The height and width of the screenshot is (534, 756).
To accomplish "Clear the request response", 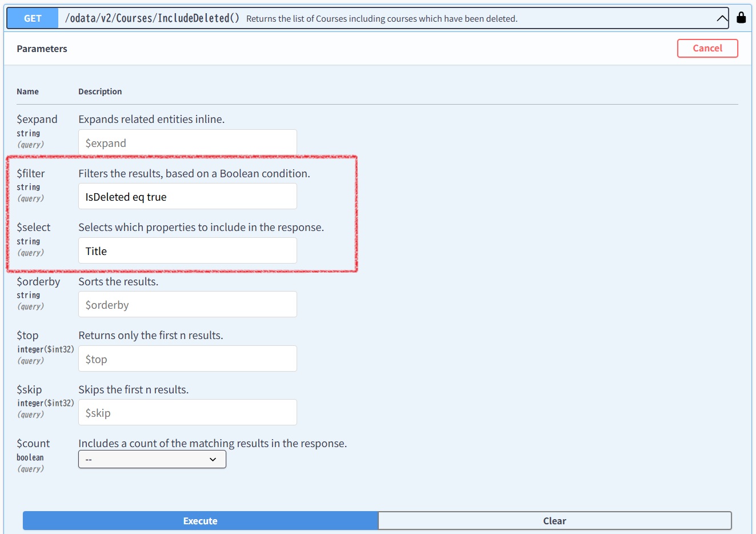I will pyautogui.click(x=555, y=521).
